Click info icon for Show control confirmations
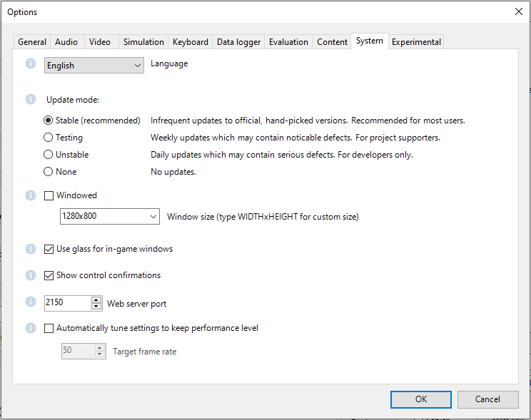This screenshot has height=420, width=531. (31, 275)
